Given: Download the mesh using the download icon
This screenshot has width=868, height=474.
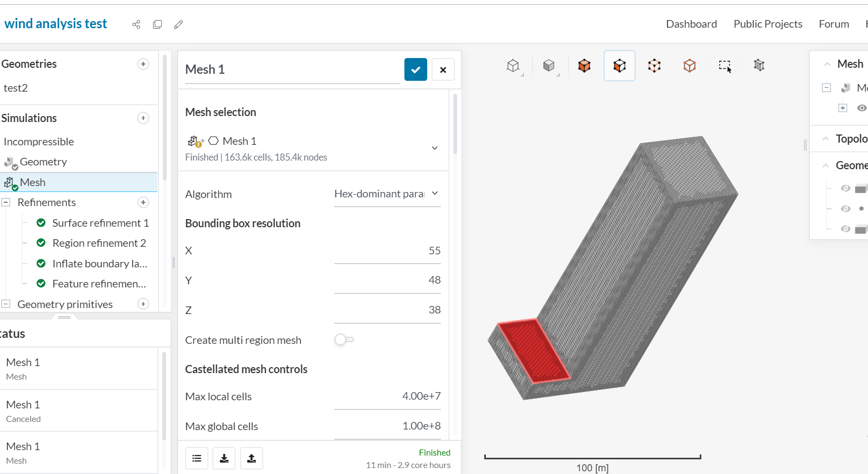Looking at the screenshot, I should click(x=224, y=458).
